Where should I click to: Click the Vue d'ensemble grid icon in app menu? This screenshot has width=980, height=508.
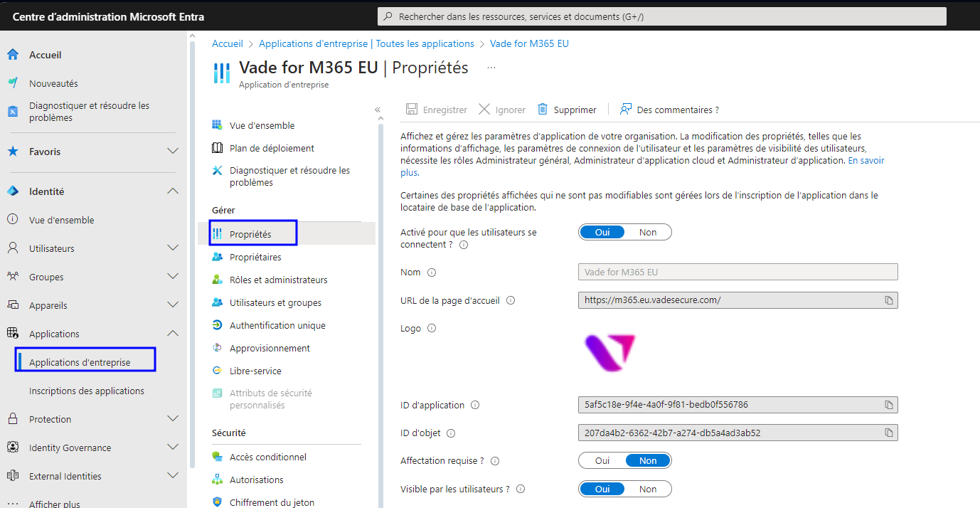pos(217,125)
